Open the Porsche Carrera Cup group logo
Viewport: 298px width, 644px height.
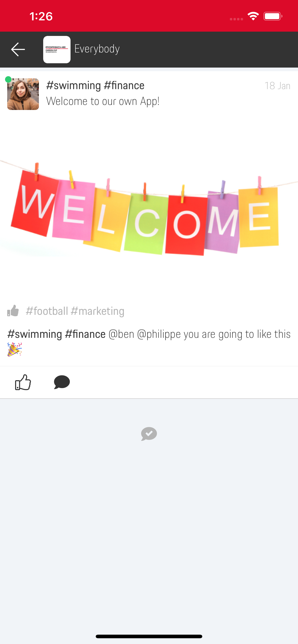pos(57,50)
